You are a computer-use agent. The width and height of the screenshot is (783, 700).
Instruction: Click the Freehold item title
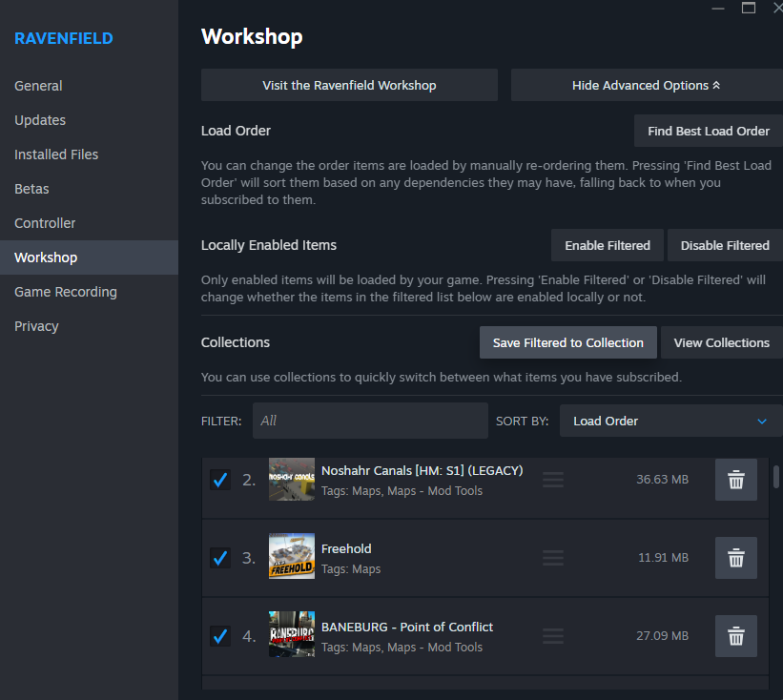click(x=346, y=548)
